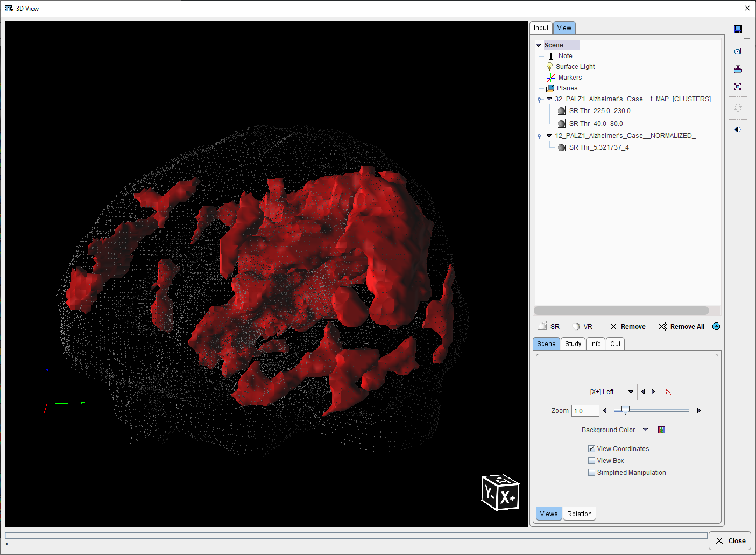Select the Views tab at bottom
756x555 pixels.
tap(549, 514)
